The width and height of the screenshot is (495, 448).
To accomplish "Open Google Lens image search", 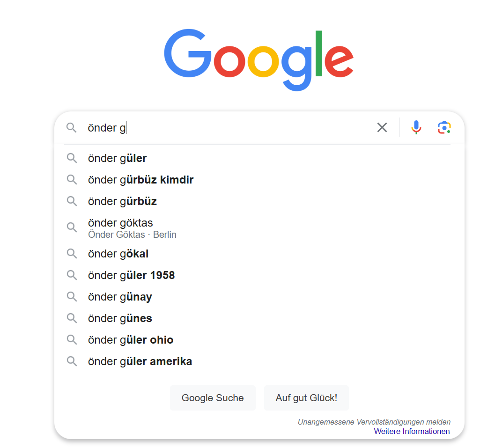I will (x=444, y=127).
